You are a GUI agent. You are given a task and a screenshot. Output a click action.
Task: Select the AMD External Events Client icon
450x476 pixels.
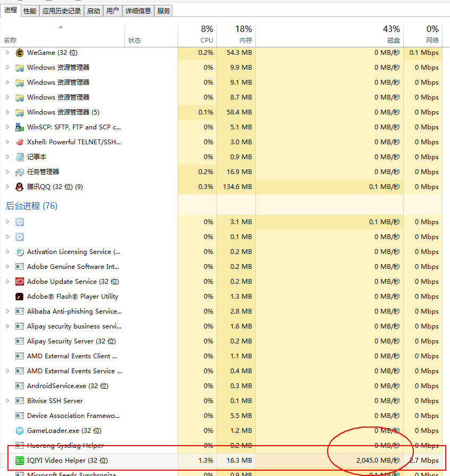tap(20, 356)
